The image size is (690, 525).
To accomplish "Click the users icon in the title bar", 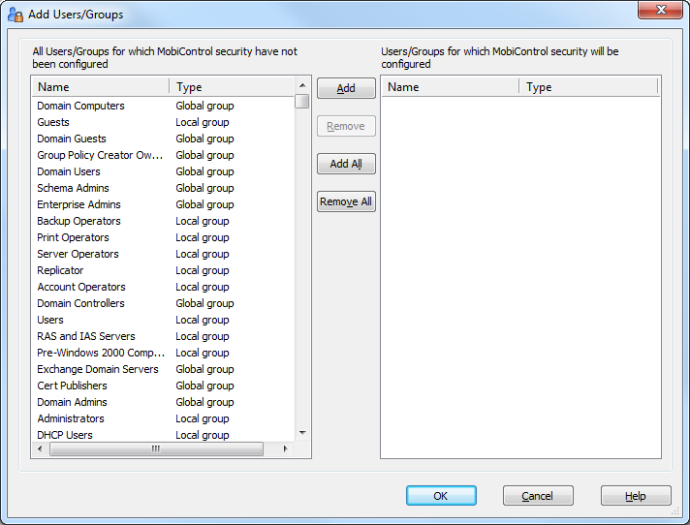I will [x=15, y=15].
